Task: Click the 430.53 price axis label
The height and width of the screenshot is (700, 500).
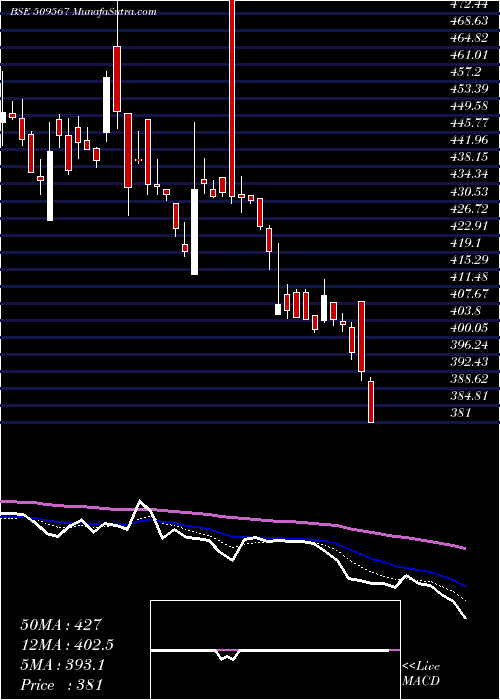Action: (x=467, y=192)
